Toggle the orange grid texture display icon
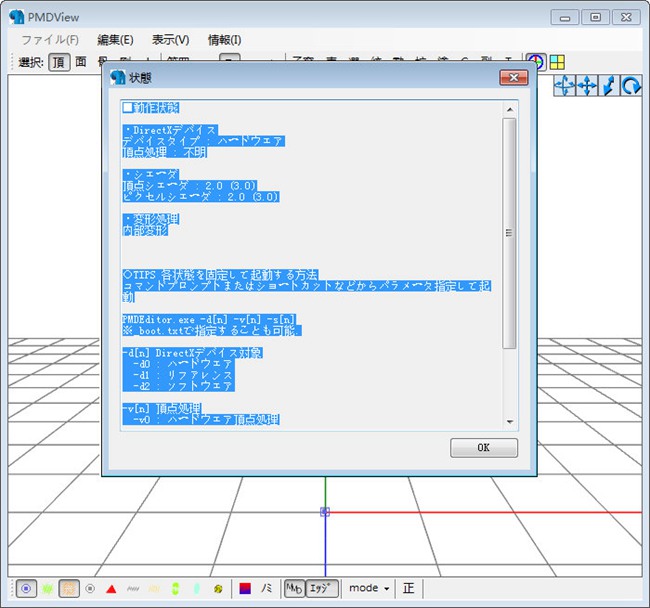This screenshot has height=608, width=650. click(69, 589)
